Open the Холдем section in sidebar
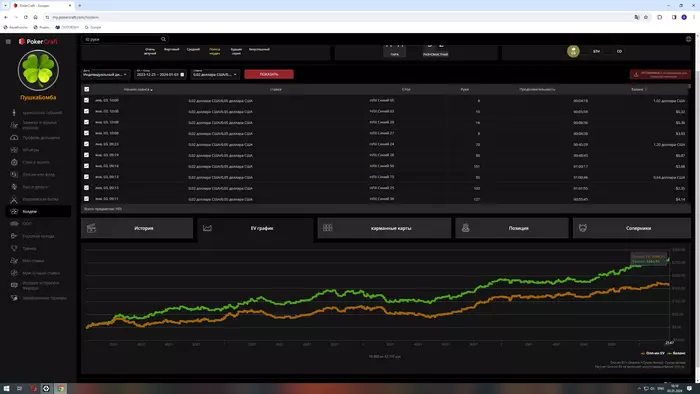Screen dimensions: 700x394 38,212
